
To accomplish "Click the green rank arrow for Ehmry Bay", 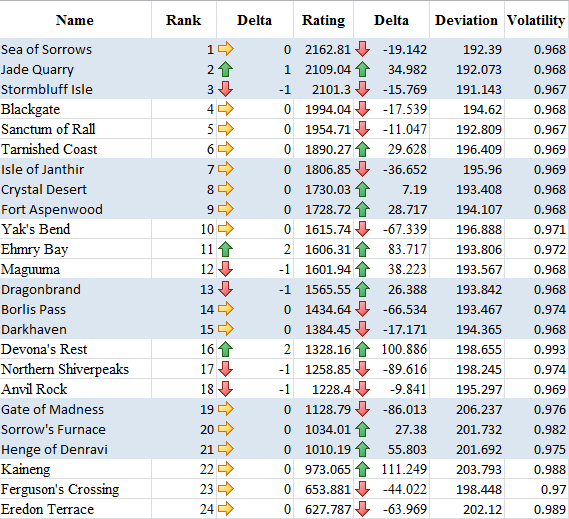I will click(226, 249).
